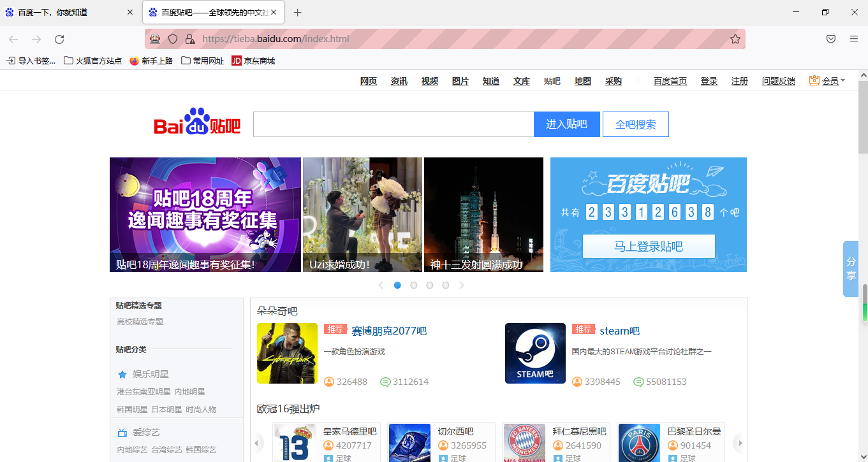This screenshot has height=462, width=868.
Task: Open the Pocket save icon
Action: [x=831, y=39]
